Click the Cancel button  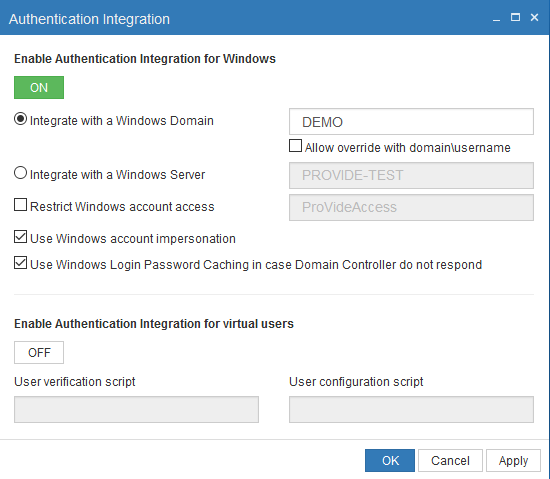pyautogui.click(x=450, y=460)
